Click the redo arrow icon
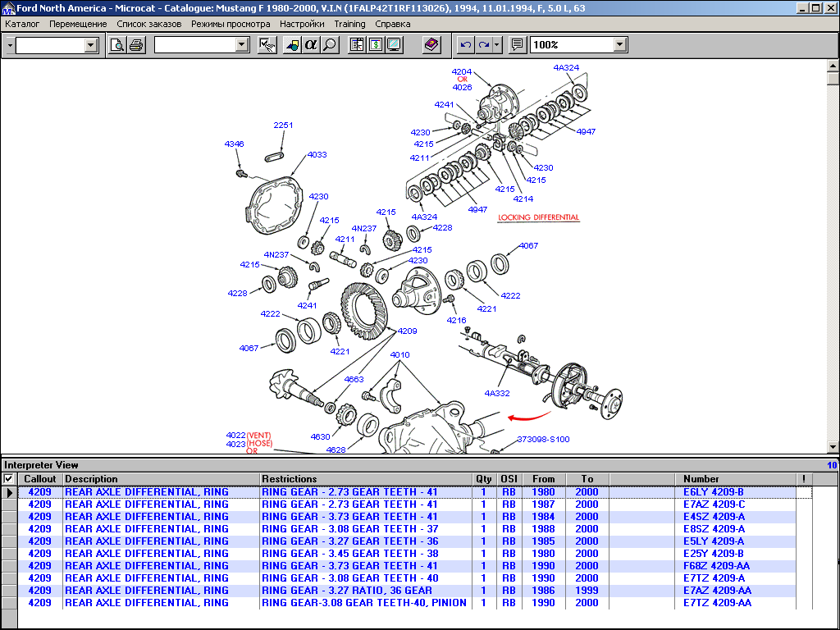840x630 pixels. point(484,45)
